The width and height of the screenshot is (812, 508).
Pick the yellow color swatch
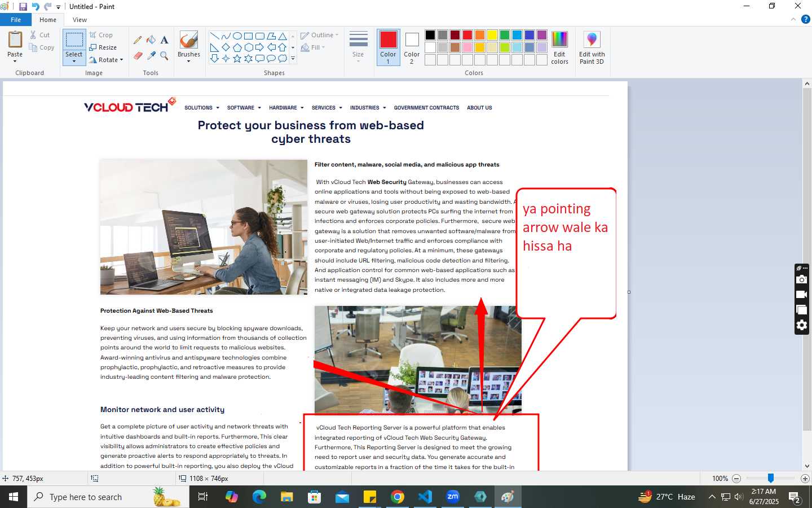[492, 35]
